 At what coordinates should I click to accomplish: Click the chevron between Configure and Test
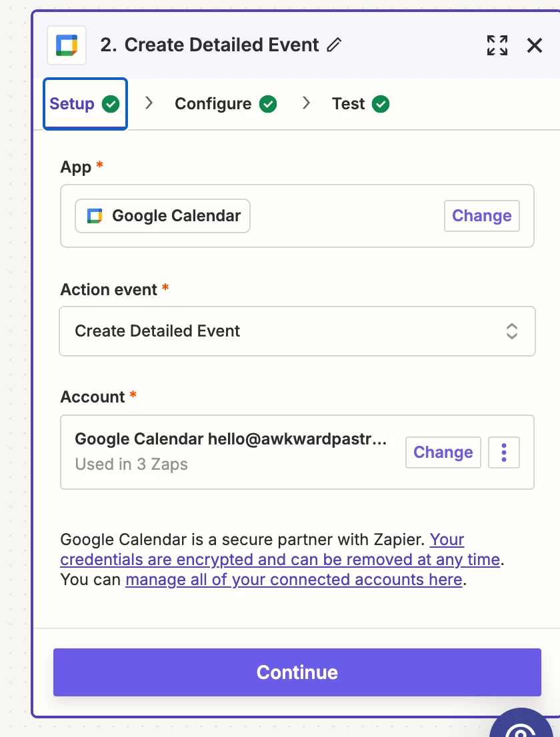pos(307,103)
